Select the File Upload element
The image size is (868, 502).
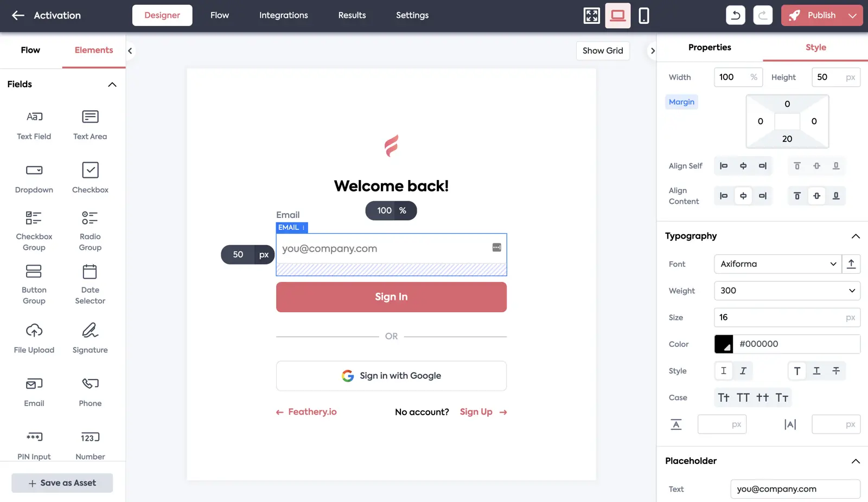[34, 338]
